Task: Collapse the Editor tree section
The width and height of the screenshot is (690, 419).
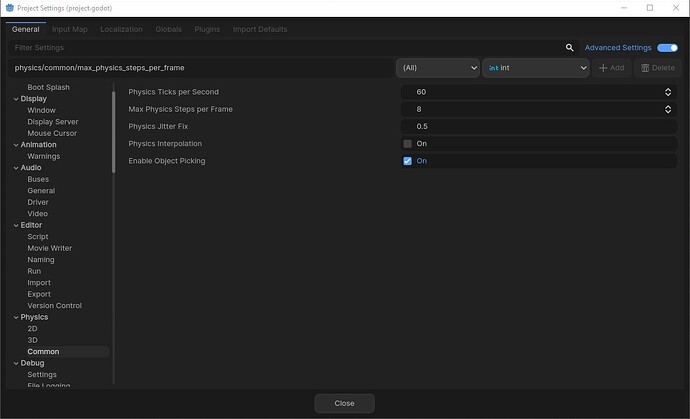Action: pos(16,225)
